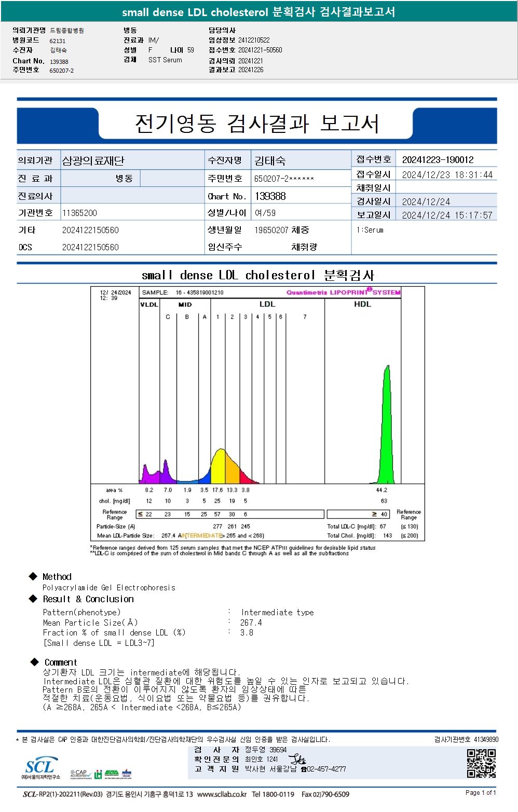518x812 pixels.
Task: Click the section heading 'small dense LDL cholesterol 분획검사'
Action: tap(258, 275)
